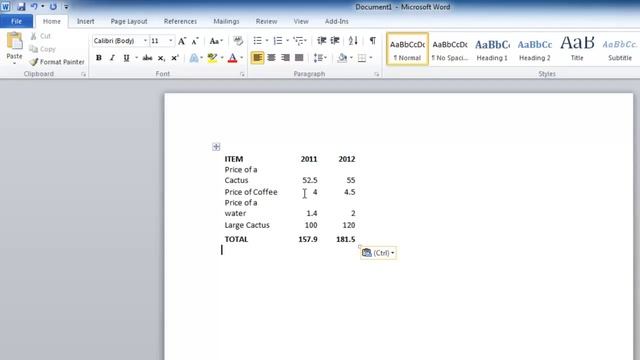Image resolution: width=640 pixels, height=360 pixels.
Task: Toggle italic formatting
Action: click(112, 58)
